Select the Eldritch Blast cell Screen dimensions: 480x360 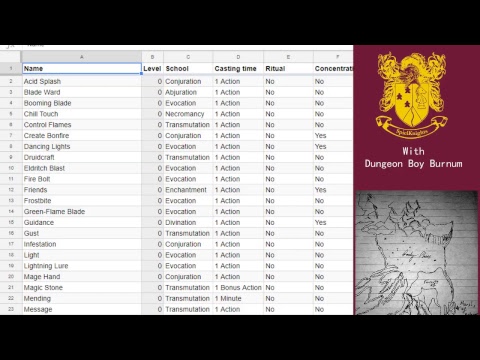tap(82, 168)
